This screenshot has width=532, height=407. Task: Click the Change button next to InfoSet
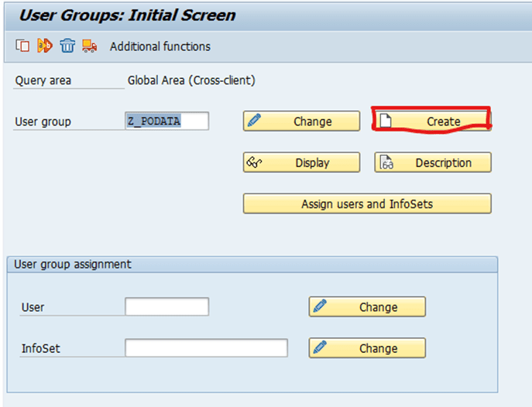(367, 348)
